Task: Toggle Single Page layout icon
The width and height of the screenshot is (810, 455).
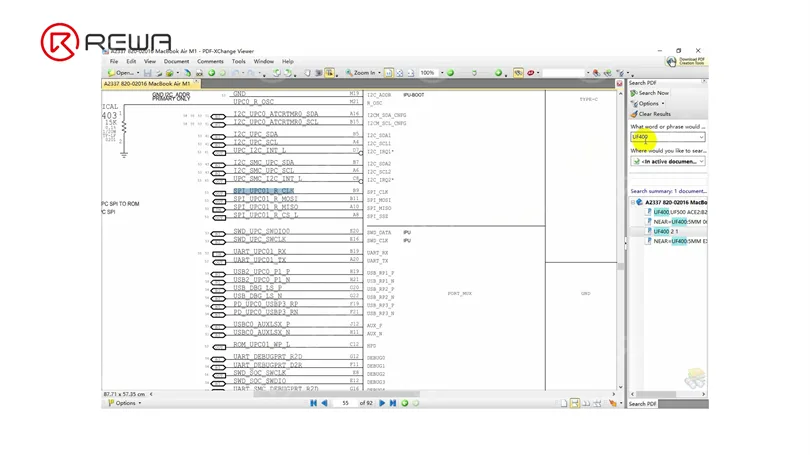Action: tap(564, 403)
